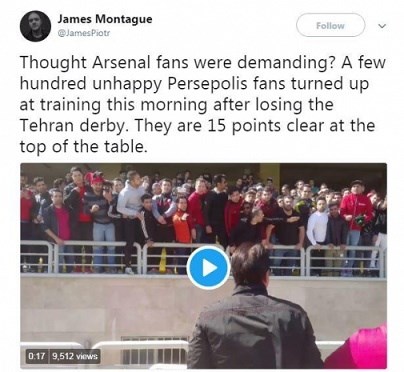Click the phrase Tehran derby in tweet
Image resolution: width=404 pixels, height=372 pixels.
72,126
